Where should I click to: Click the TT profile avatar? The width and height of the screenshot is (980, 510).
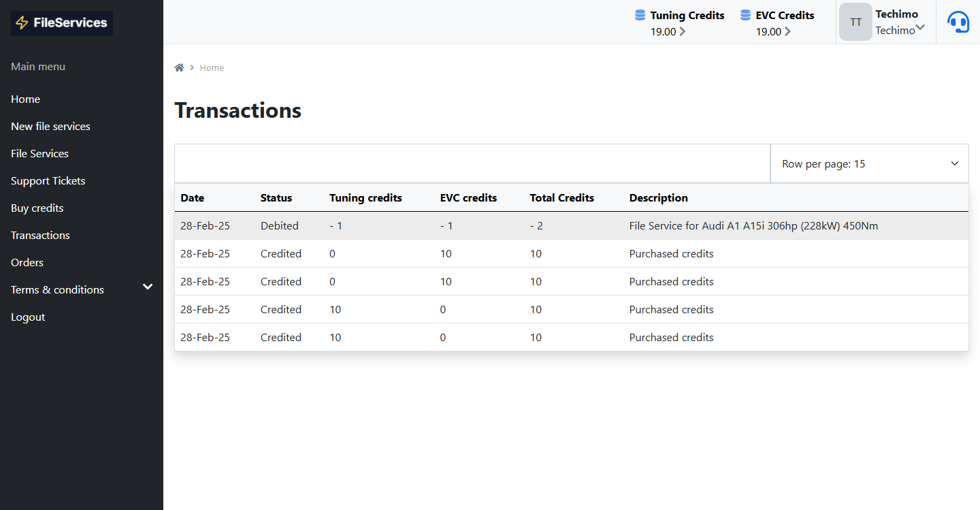tap(855, 21)
